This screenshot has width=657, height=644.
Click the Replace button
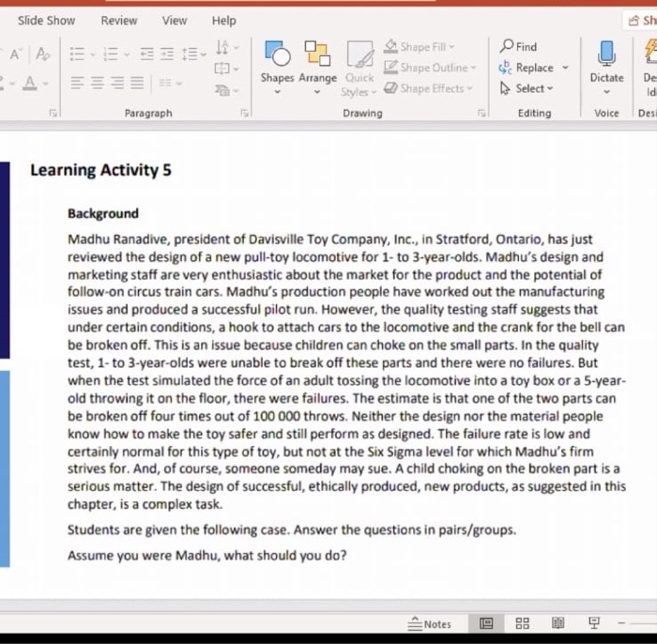point(527,68)
